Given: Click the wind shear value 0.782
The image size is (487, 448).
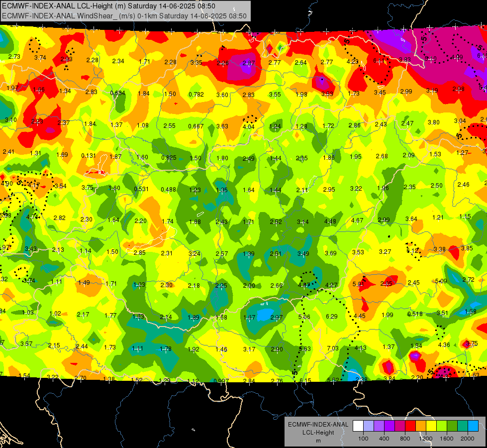Looking at the screenshot, I should pyautogui.click(x=196, y=94).
